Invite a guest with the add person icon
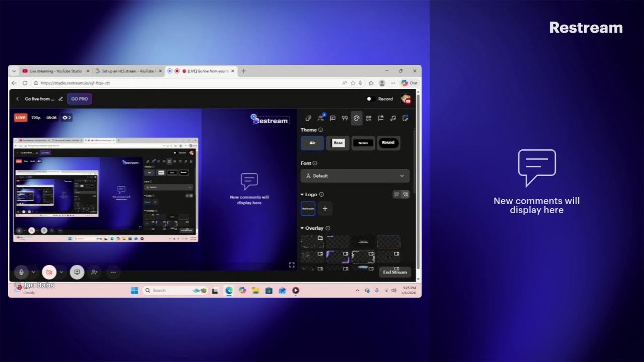Screen dimensions: 644x362 click(x=94, y=272)
